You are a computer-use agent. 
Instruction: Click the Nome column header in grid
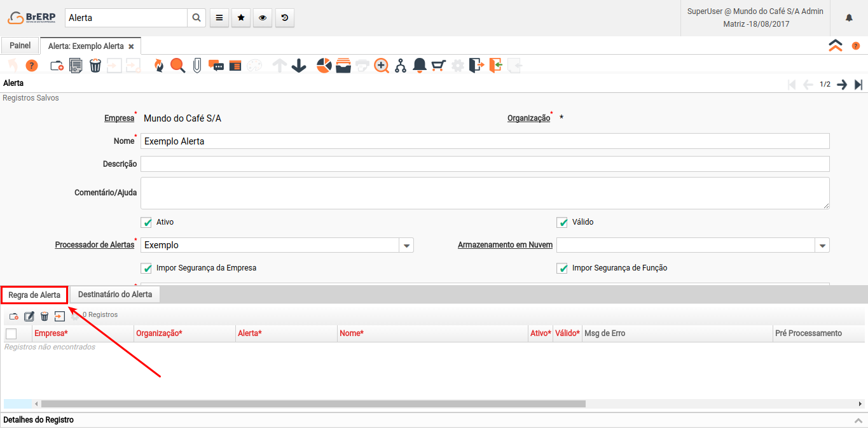coord(352,334)
